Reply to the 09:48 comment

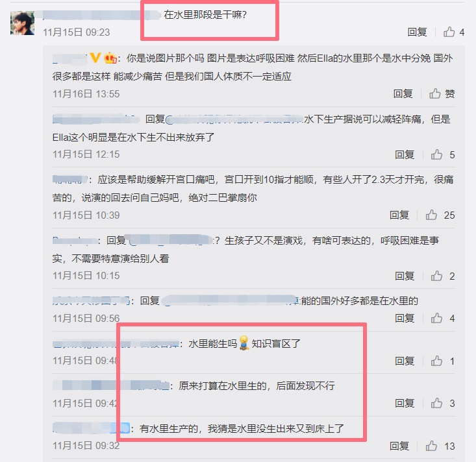[x=405, y=361]
